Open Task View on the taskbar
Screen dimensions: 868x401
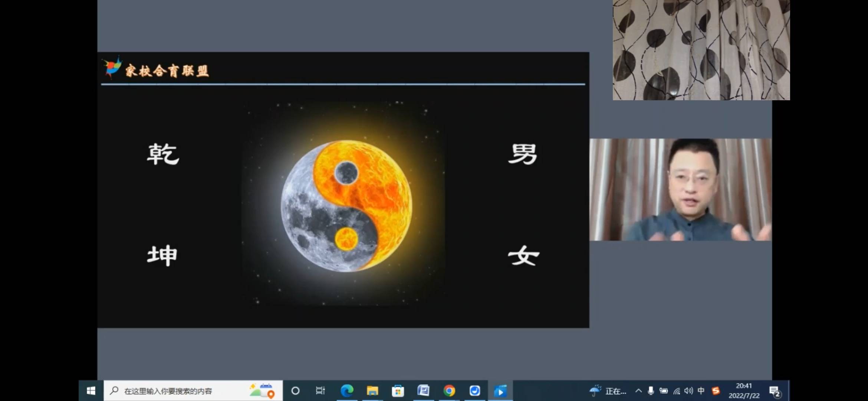tap(320, 391)
